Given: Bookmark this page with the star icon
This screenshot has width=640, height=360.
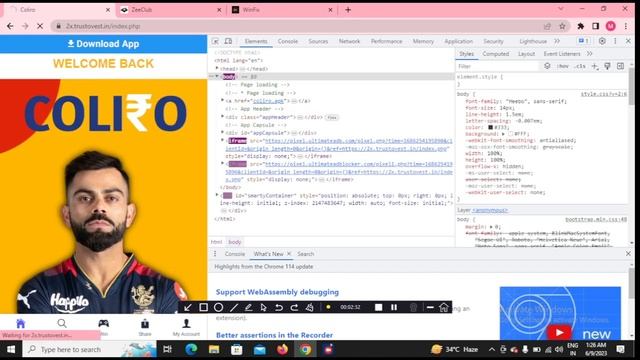Looking at the screenshot, I should click(562, 26).
